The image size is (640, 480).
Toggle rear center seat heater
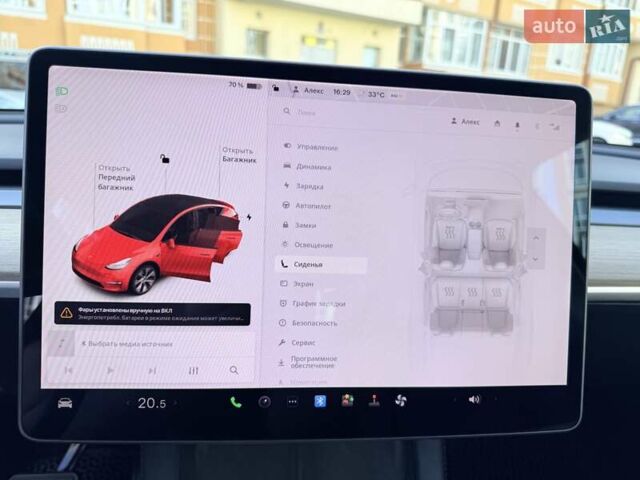(x=471, y=291)
